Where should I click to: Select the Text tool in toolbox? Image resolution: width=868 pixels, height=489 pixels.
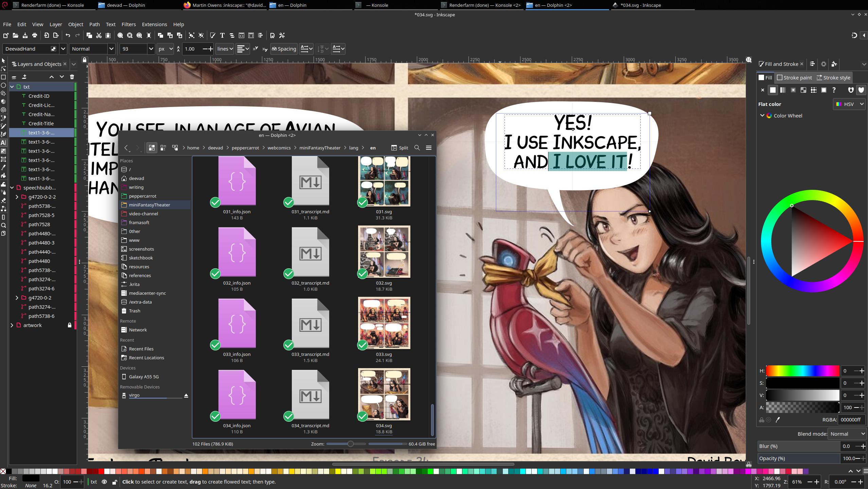(3, 143)
